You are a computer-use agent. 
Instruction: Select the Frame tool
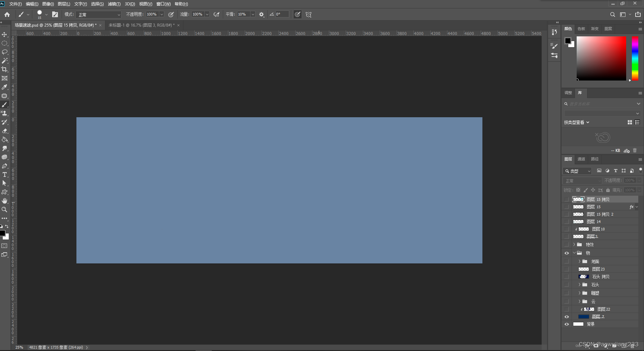pos(4,78)
